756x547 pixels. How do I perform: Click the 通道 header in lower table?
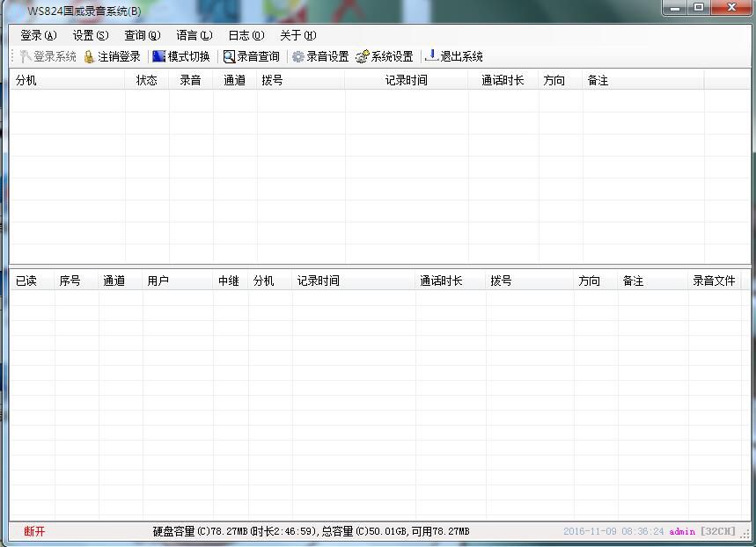coord(121,281)
